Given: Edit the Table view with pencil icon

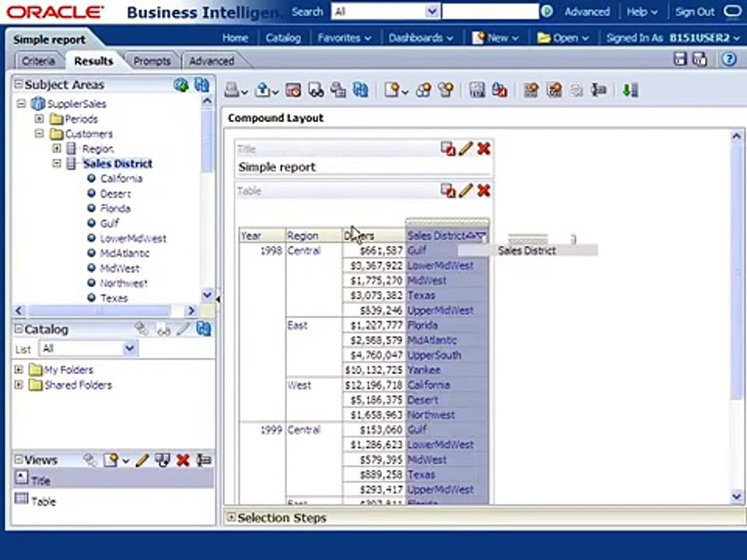Looking at the screenshot, I should (x=465, y=191).
